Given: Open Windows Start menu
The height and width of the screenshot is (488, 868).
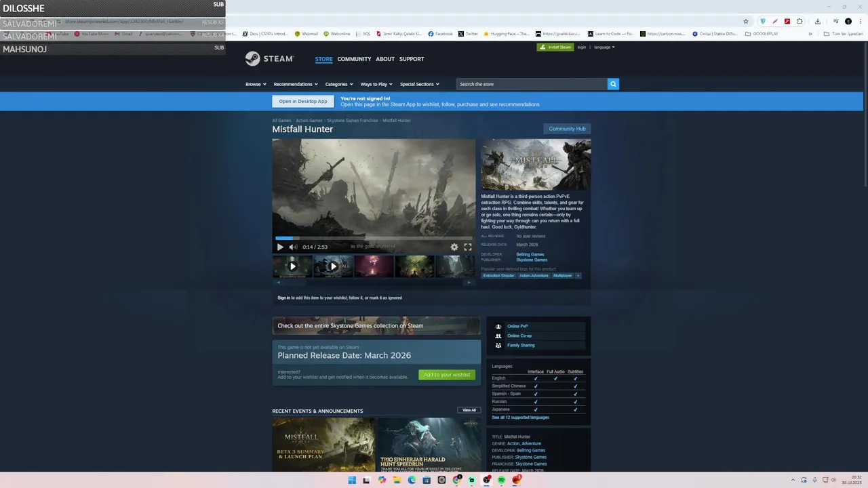Looking at the screenshot, I should 352,480.
